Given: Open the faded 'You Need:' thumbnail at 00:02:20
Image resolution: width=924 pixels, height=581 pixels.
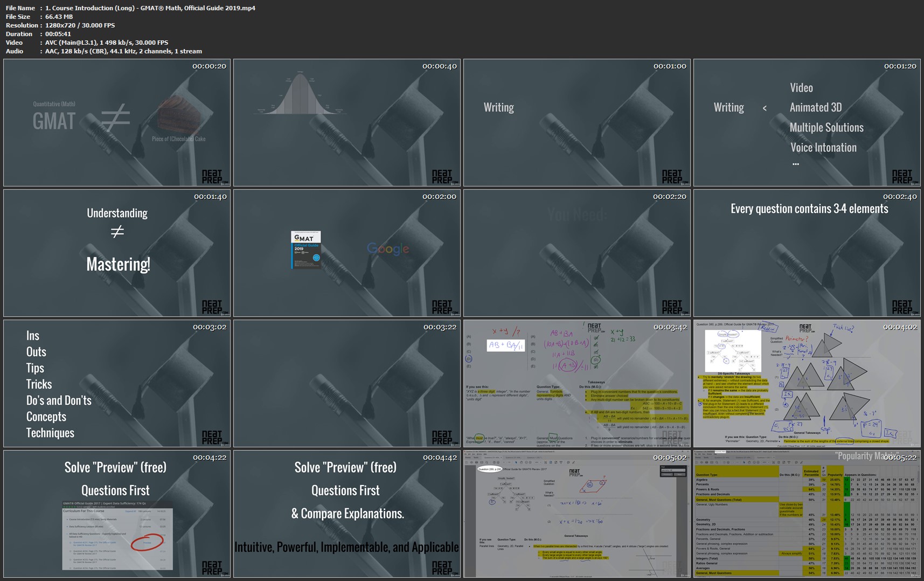Looking at the screenshot, I should 577,253.
